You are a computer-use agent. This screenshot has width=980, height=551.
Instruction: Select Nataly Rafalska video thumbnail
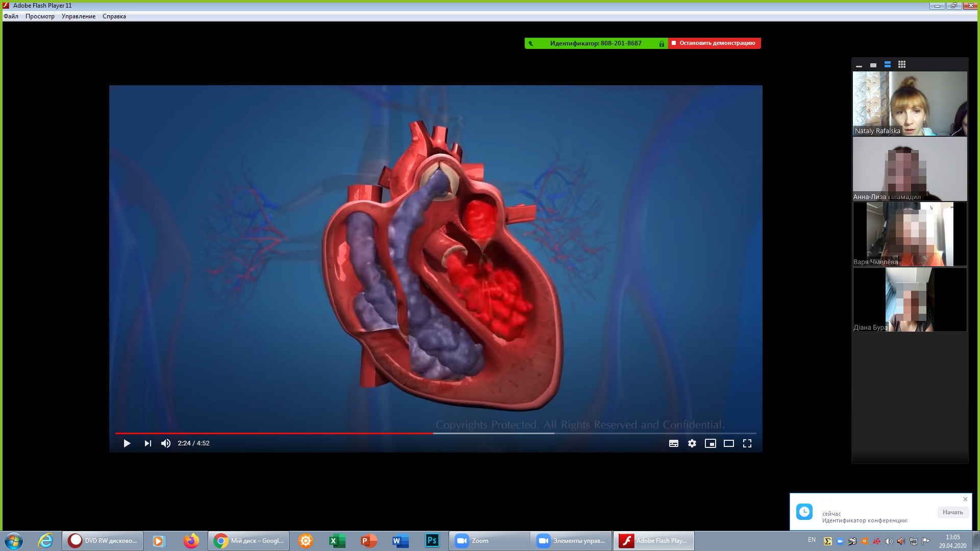[910, 104]
